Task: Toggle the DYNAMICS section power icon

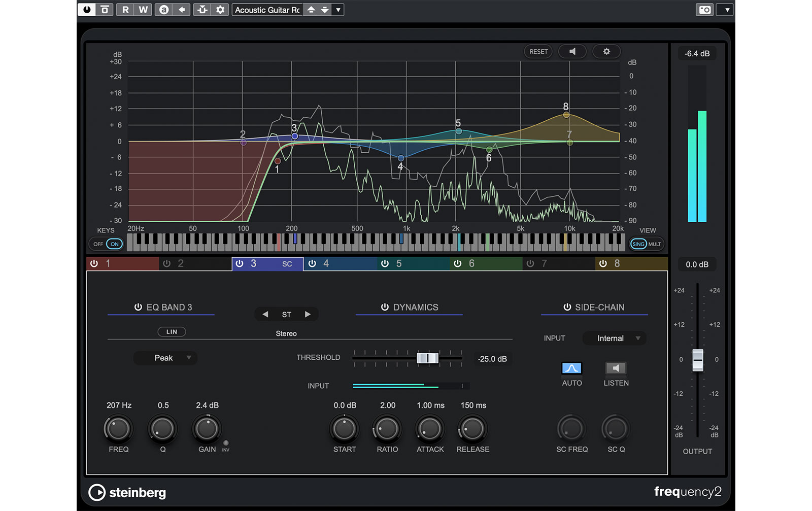Action: (x=385, y=307)
